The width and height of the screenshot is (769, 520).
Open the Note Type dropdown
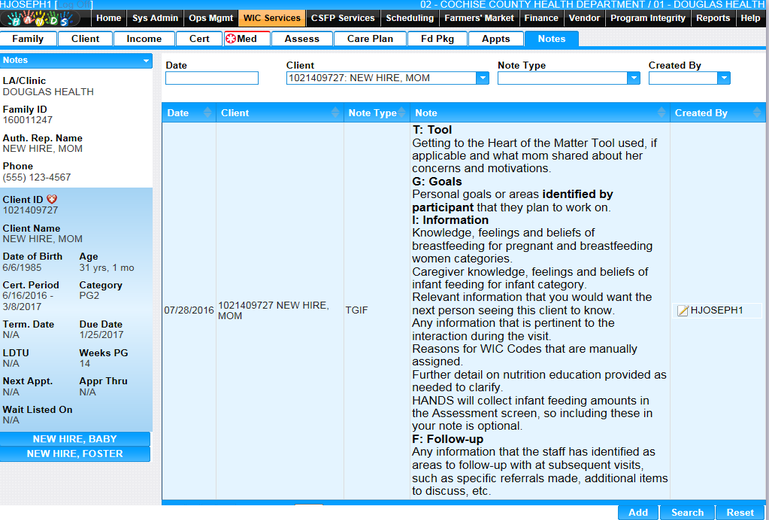(x=633, y=78)
